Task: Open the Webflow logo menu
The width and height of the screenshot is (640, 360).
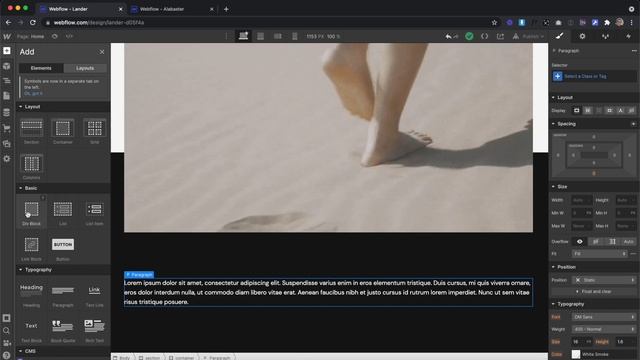Action: coord(7,36)
